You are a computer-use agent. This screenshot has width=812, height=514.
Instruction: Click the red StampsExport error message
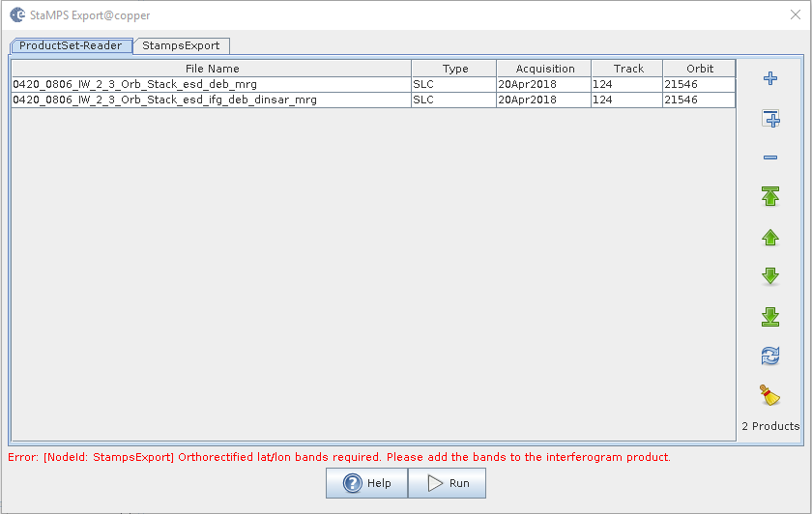click(x=339, y=457)
